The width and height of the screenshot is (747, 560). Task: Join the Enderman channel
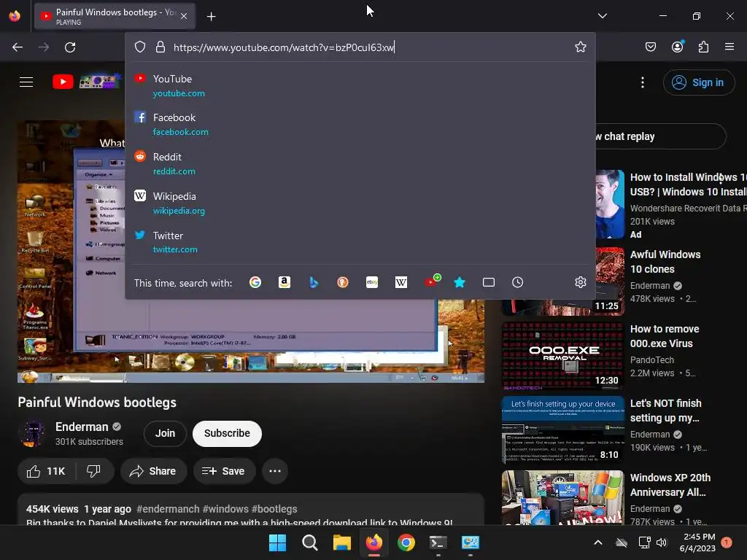(x=165, y=433)
